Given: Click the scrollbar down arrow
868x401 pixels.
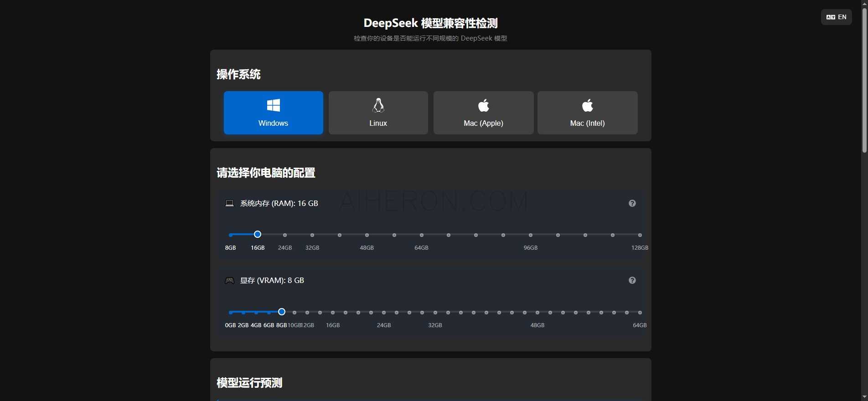Looking at the screenshot, I should pyautogui.click(x=864, y=397).
